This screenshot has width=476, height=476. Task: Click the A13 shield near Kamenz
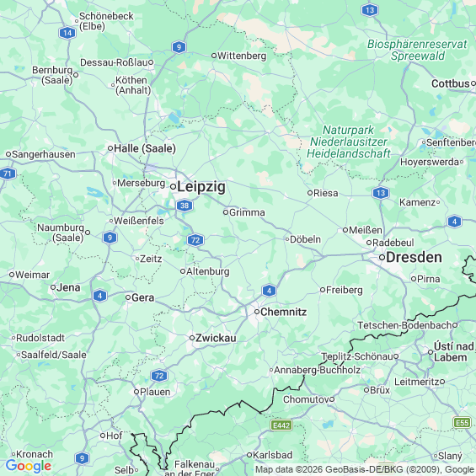point(381,193)
